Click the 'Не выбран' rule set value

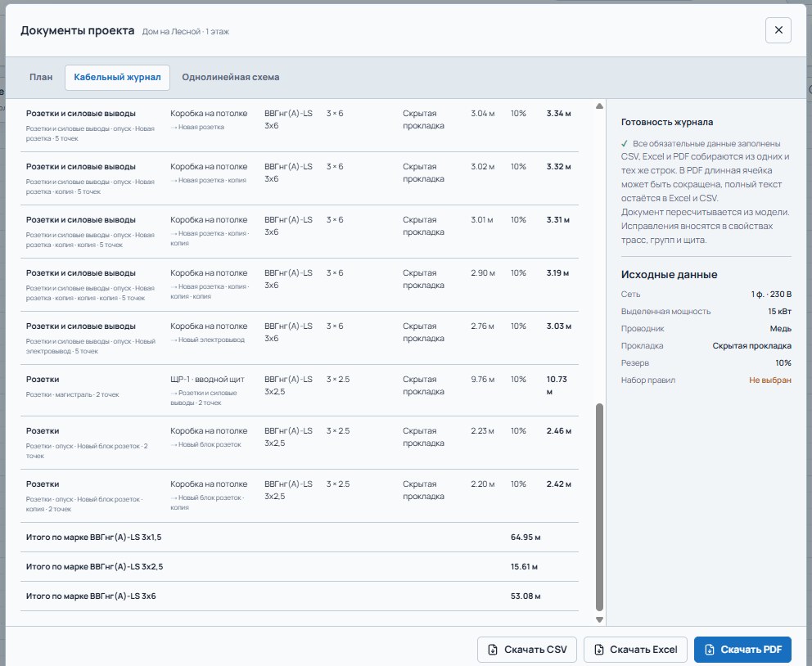click(x=770, y=380)
